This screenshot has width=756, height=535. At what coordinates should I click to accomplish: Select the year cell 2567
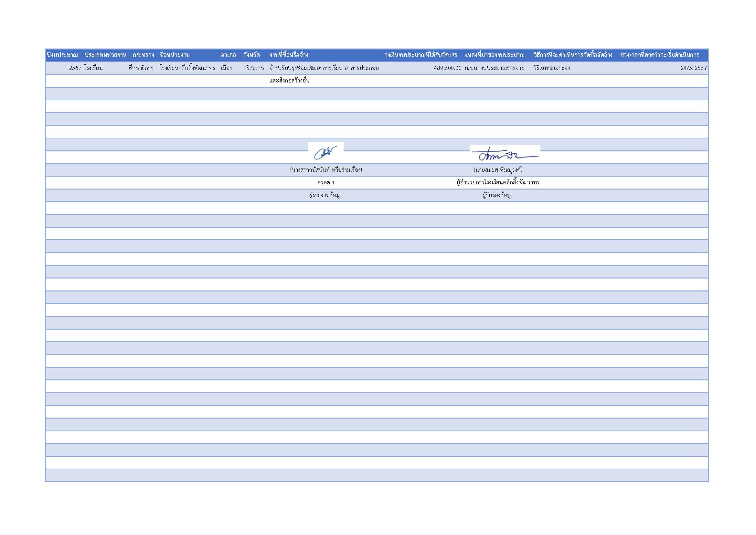(75, 68)
